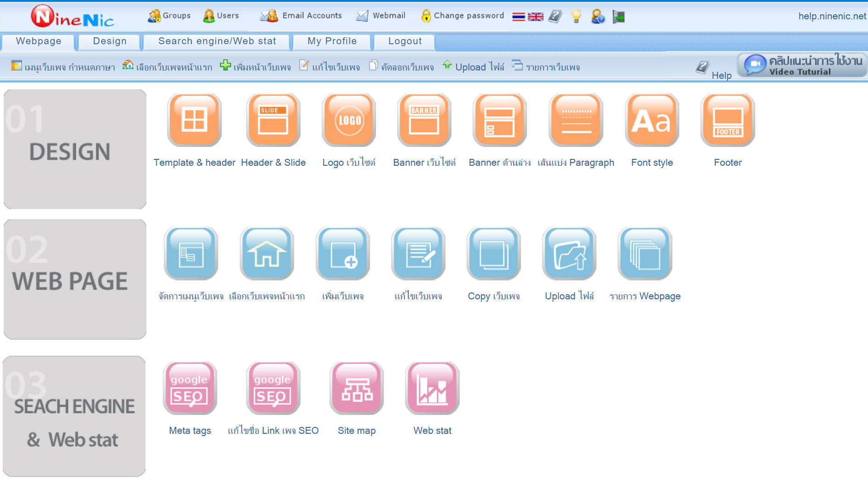Image resolution: width=868 pixels, height=490 pixels.
Task: Toggle the tips lightbulb icon
Action: (576, 16)
